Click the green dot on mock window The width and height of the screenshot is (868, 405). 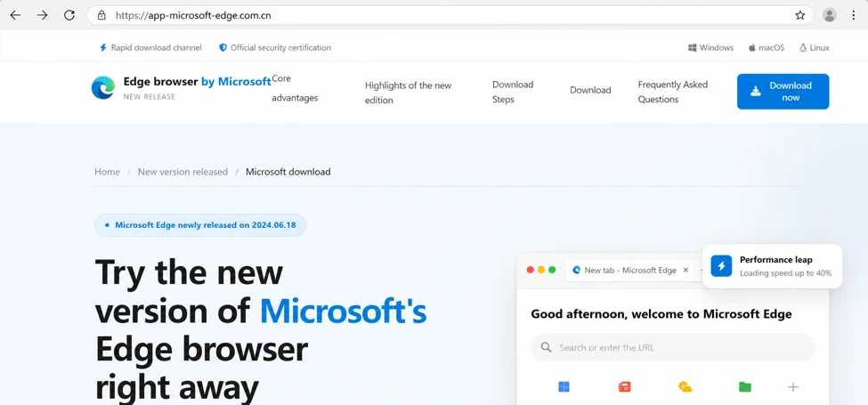(552, 270)
